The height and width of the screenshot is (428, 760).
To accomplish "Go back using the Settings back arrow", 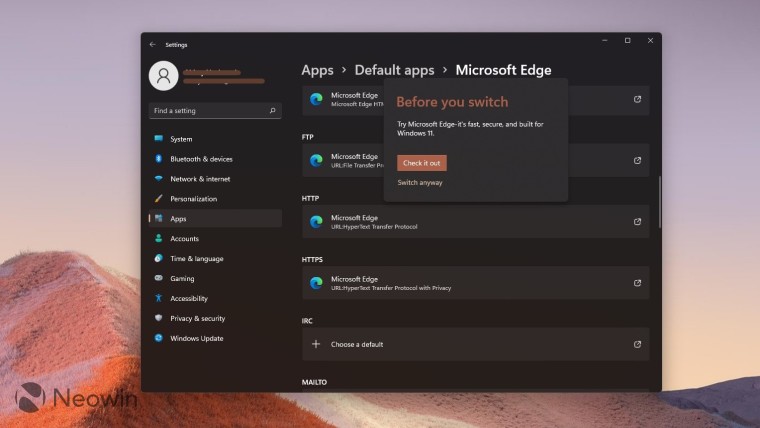I will [x=153, y=44].
